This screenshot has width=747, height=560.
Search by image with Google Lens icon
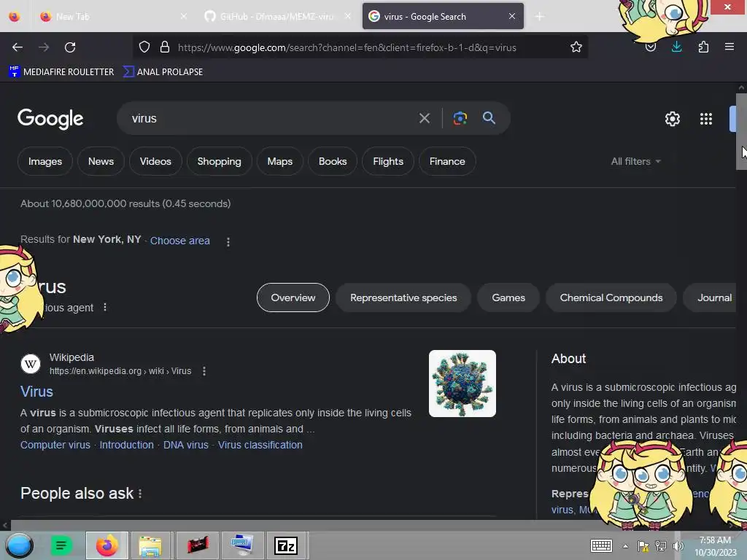[x=460, y=118]
